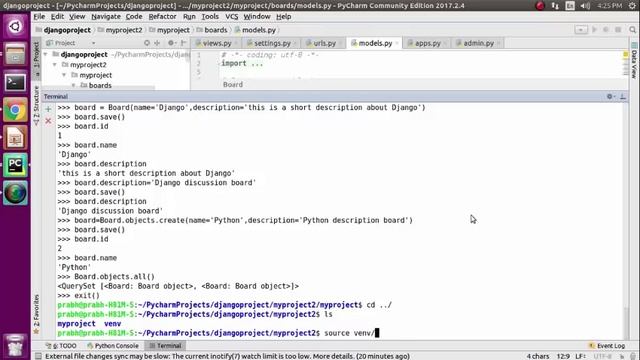
Task: Collapse the myproject2 folder node
Action: coord(55,64)
